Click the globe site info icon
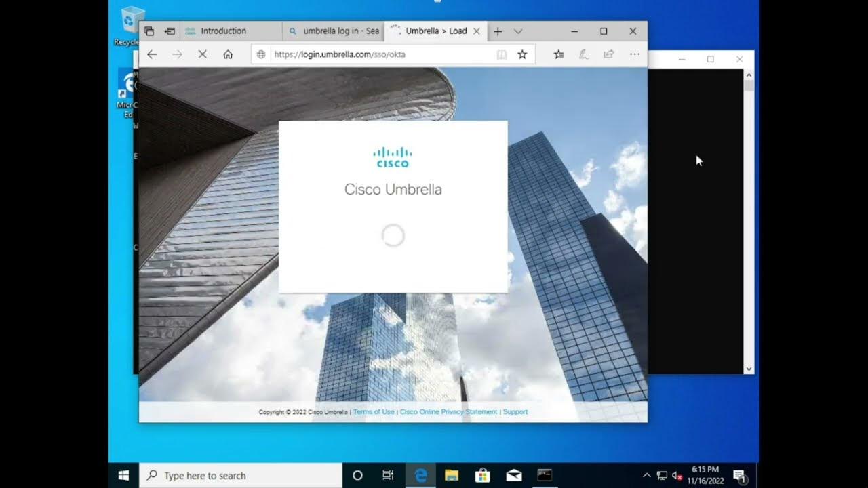 point(261,54)
